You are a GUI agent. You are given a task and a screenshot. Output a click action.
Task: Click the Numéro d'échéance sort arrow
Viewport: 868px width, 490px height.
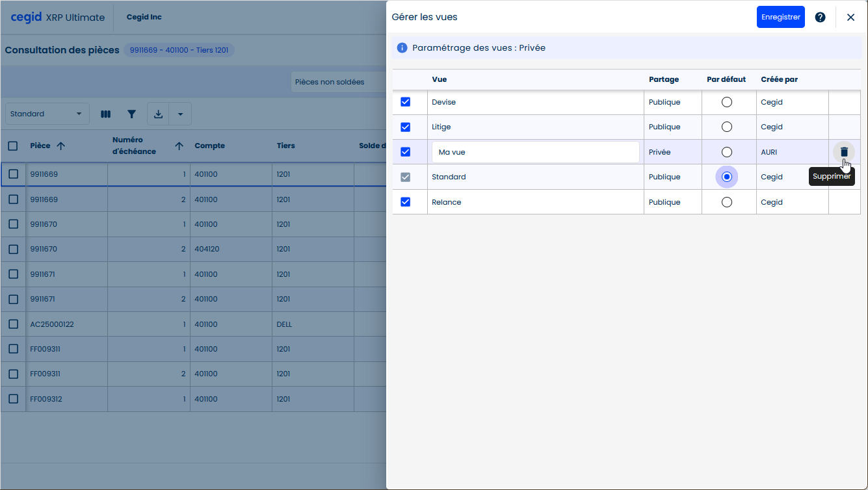tap(179, 146)
